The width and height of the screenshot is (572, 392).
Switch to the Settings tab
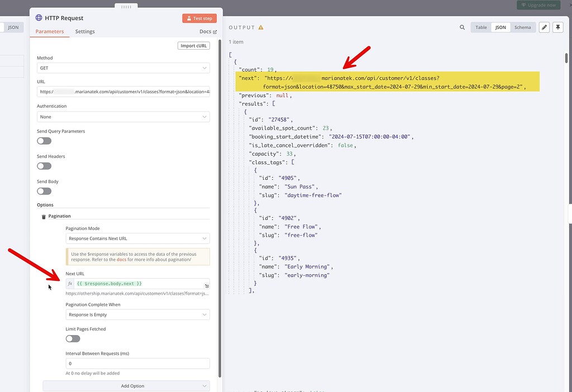coord(85,32)
